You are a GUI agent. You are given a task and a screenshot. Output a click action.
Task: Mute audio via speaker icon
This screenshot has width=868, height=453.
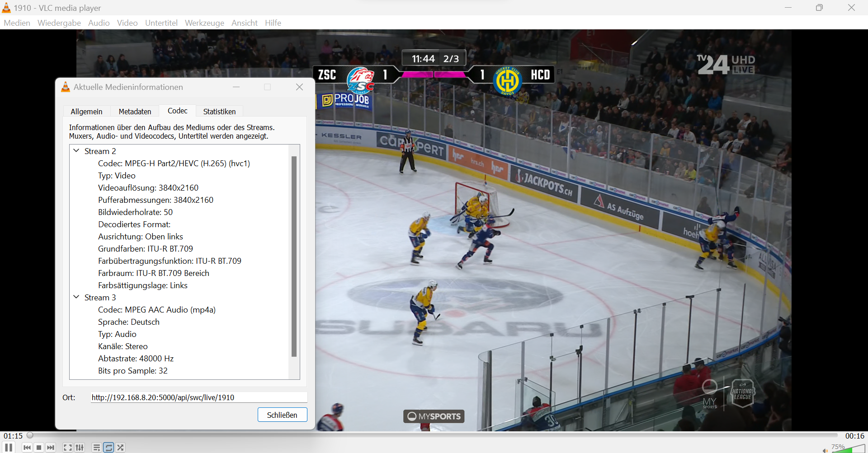[825, 450]
